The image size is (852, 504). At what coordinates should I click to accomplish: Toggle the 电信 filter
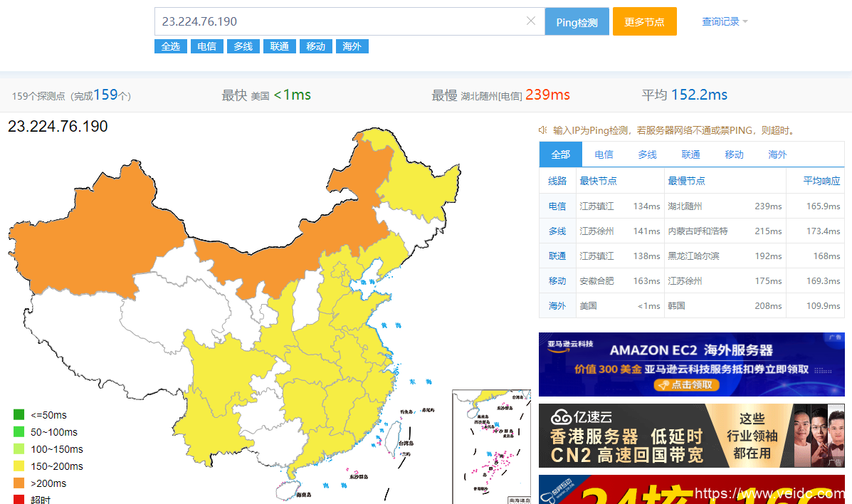click(x=206, y=46)
